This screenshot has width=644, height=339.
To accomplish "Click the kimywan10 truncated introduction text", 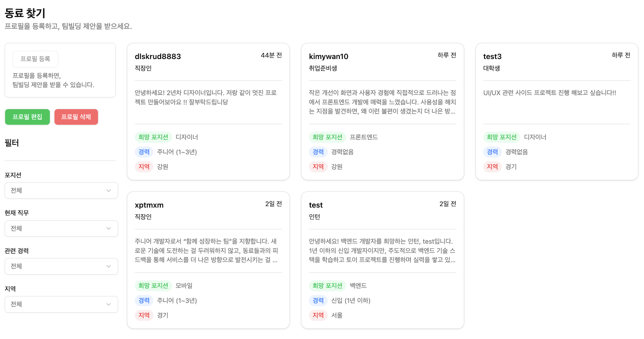I will coord(382,102).
